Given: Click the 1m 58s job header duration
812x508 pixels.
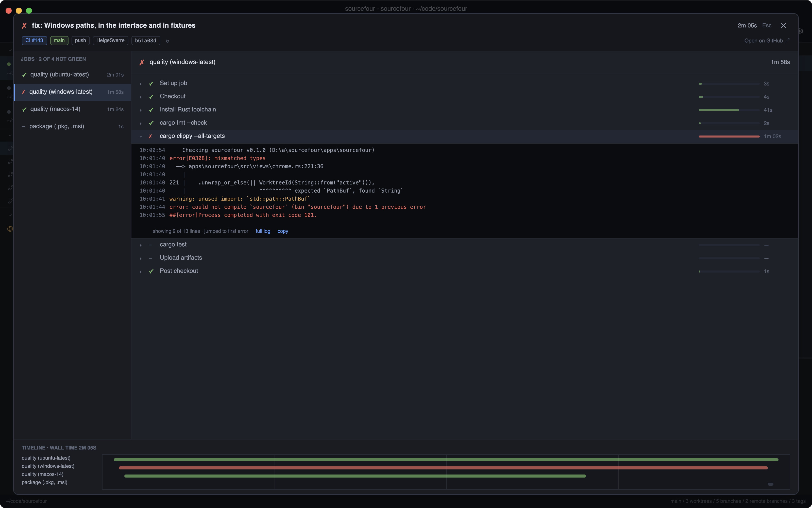Looking at the screenshot, I should 780,62.
